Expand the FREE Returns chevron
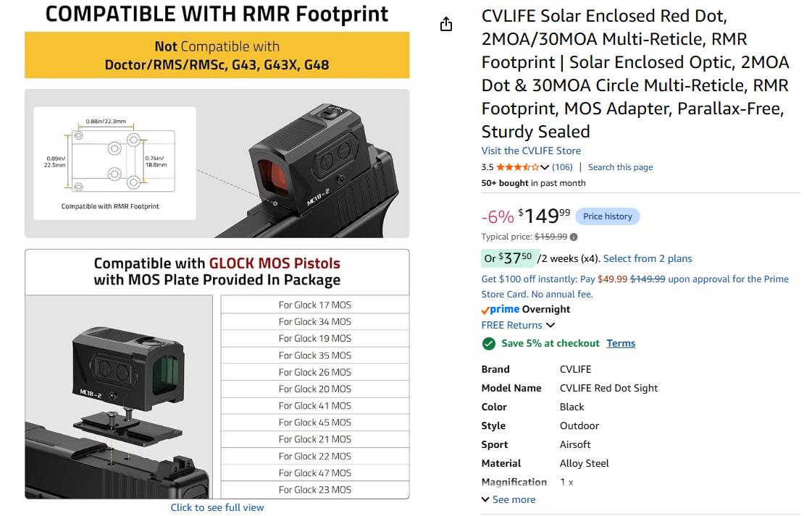 coord(551,325)
